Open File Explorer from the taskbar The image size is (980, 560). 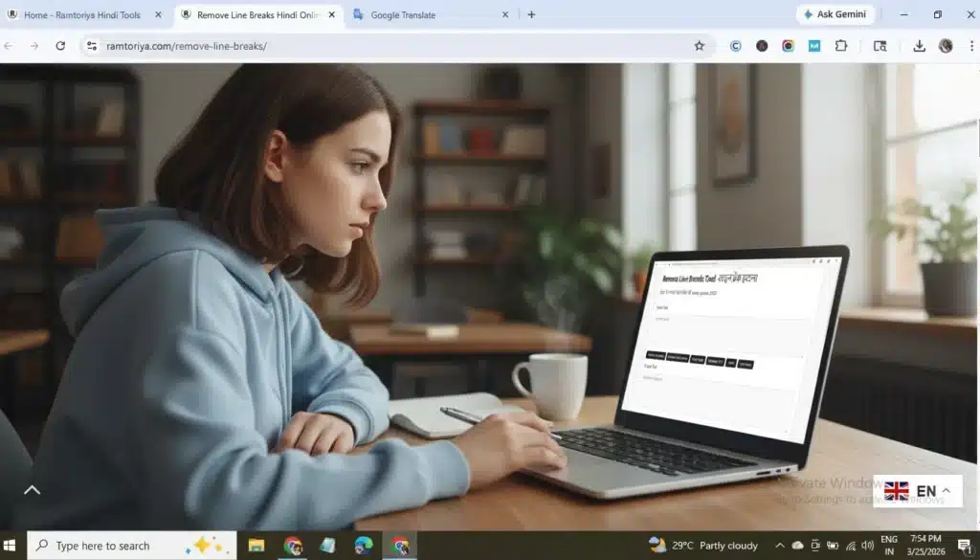[256, 546]
